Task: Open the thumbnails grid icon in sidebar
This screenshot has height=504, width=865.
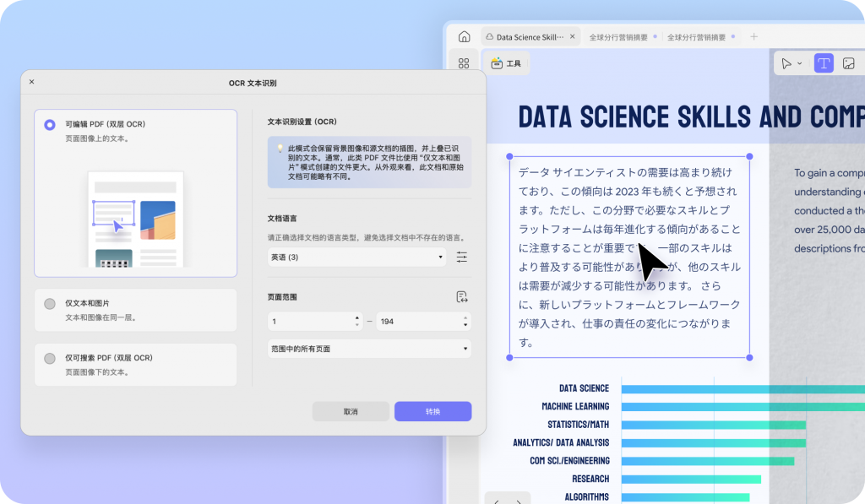Action: [x=464, y=63]
